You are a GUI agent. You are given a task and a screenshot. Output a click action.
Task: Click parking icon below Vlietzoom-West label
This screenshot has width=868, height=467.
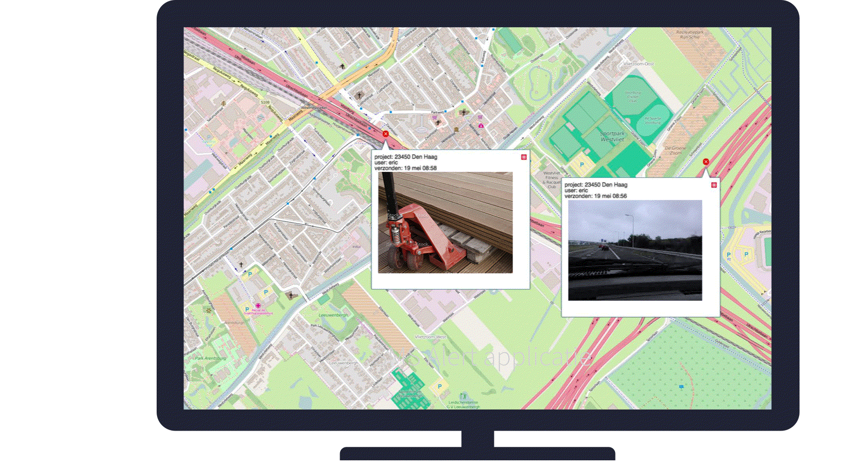coord(439,387)
